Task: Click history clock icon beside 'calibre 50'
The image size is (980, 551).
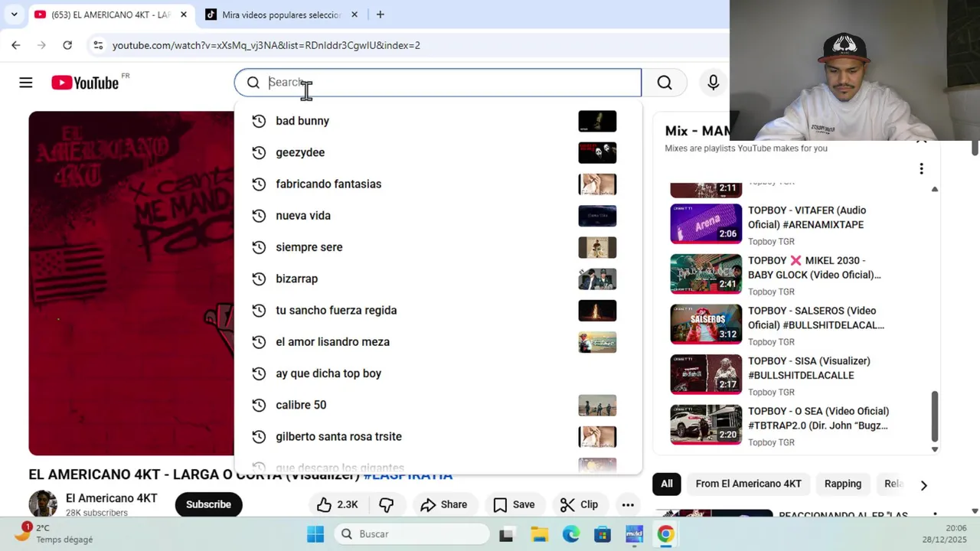Action: pyautogui.click(x=259, y=405)
